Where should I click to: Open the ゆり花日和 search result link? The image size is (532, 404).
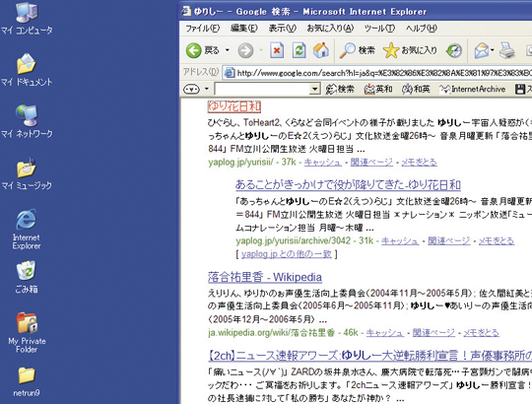234,106
